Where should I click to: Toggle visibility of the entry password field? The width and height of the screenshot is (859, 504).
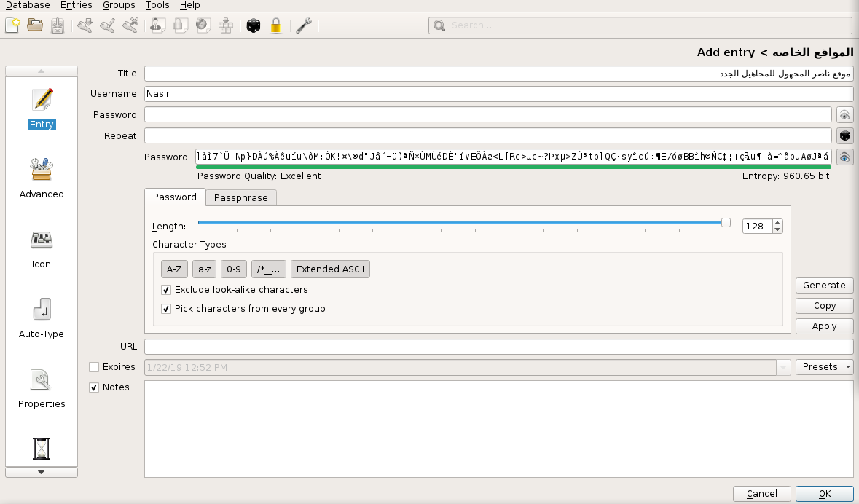(x=844, y=115)
